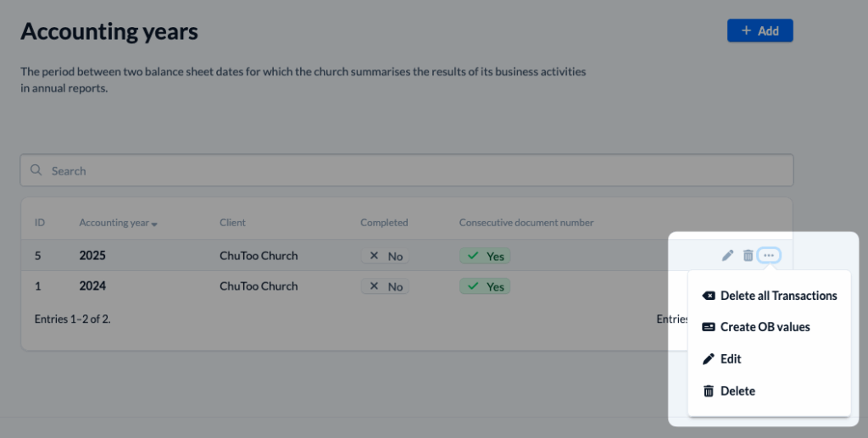Sort by the Accounting year column arrow
Viewport: 868px width, 438px height.
point(154,224)
